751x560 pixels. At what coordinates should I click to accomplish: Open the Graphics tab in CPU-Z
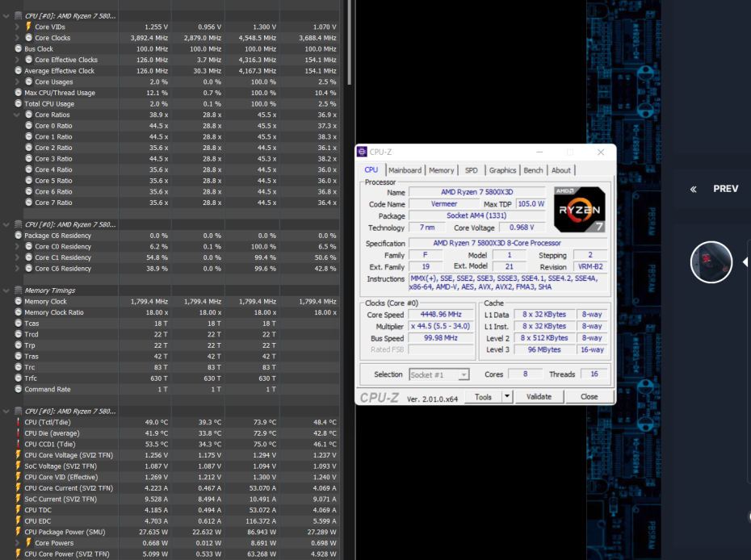(502, 170)
